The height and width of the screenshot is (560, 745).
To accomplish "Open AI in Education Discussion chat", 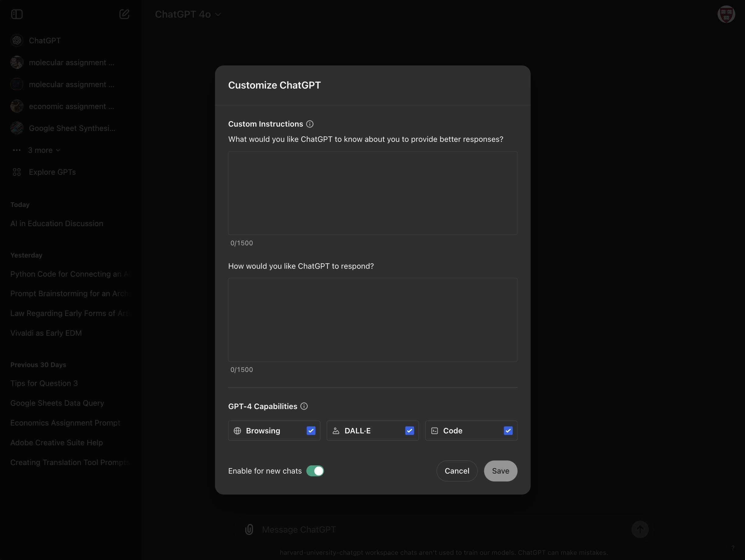I will pos(57,224).
